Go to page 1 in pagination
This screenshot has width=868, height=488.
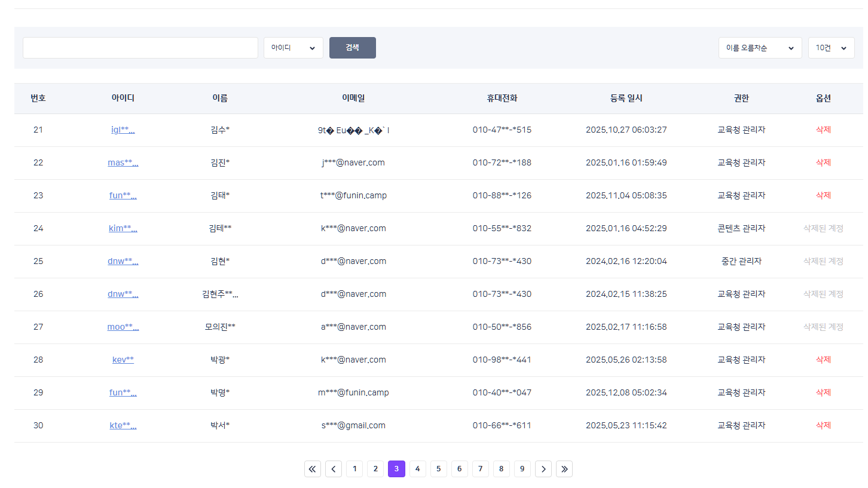[354, 469]
